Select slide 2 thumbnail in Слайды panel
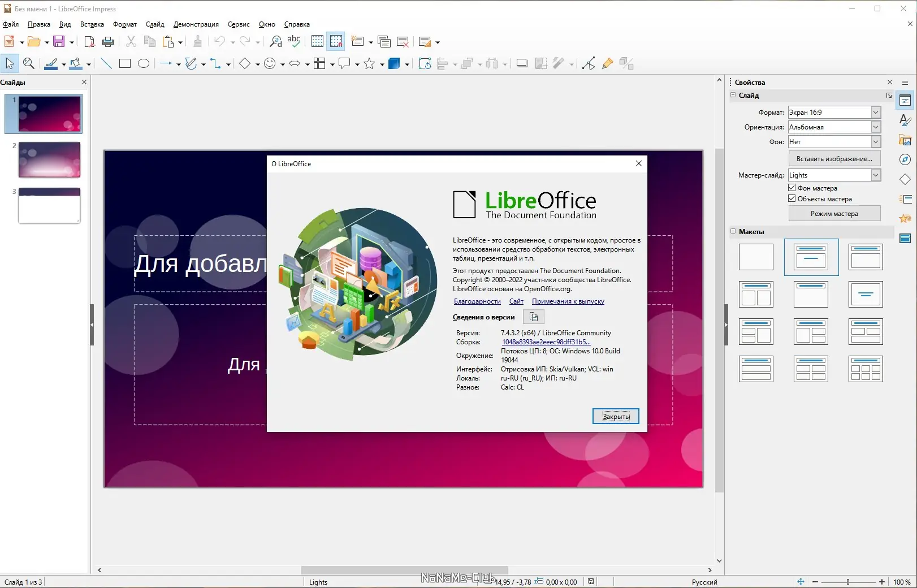 click(x=50, y=159)
